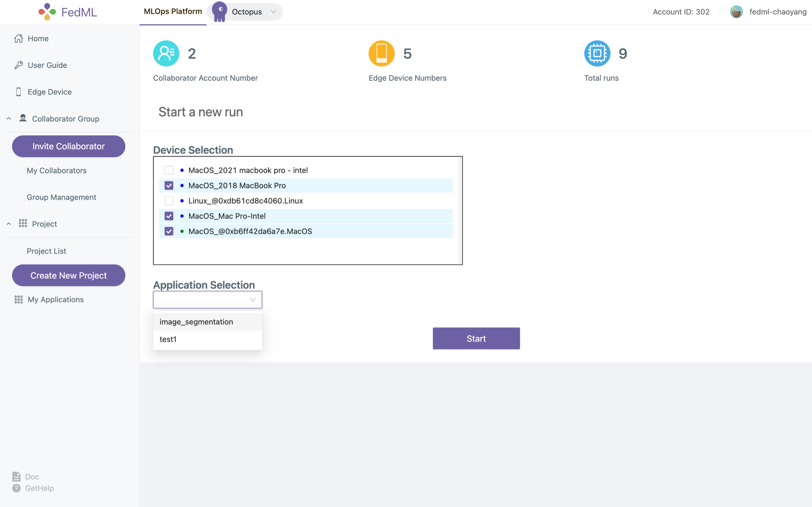Image resolution: width=812 pixels, height=507 pixels.
Task: Collapse the Project section chevron
Action: (x=9, y=224)
